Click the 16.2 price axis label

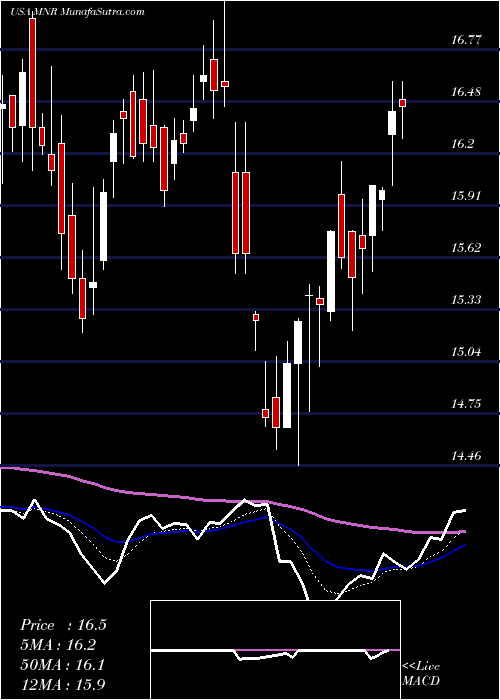(462, 144)
